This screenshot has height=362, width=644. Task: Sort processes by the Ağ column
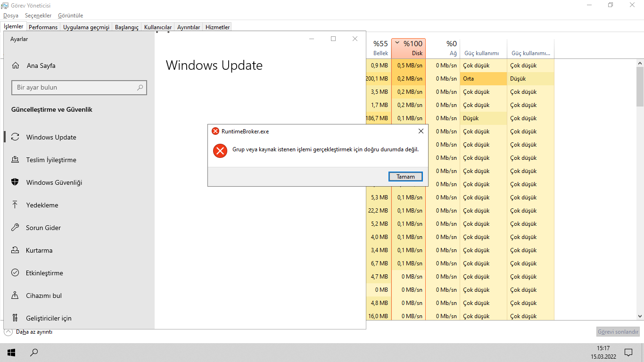(443, 48)
